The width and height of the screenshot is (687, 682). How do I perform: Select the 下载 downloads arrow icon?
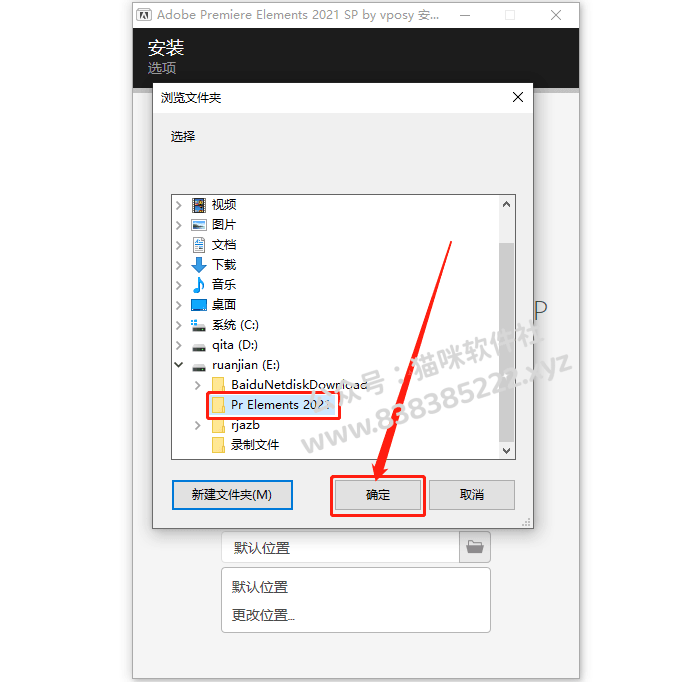point(199,265)
